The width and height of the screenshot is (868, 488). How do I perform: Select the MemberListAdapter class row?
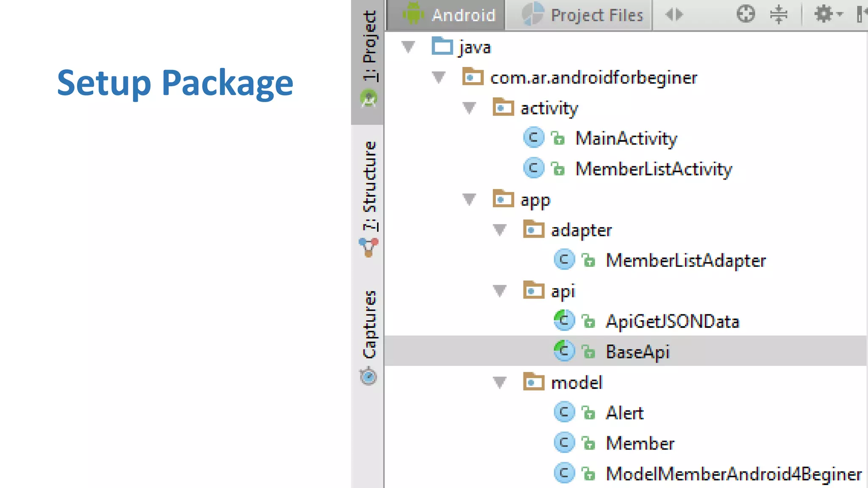[686, 260]
